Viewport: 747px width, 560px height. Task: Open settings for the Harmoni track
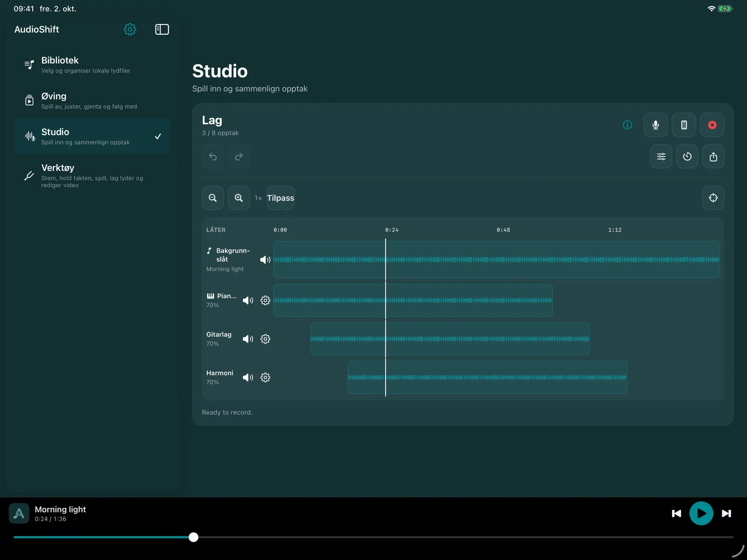pyautogui.click(x=265, y=378)
